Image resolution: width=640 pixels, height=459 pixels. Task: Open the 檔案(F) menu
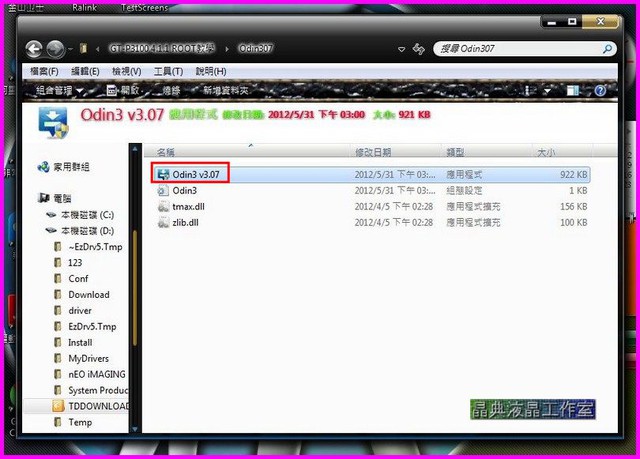pyautogui.click(x=44, y=71)
